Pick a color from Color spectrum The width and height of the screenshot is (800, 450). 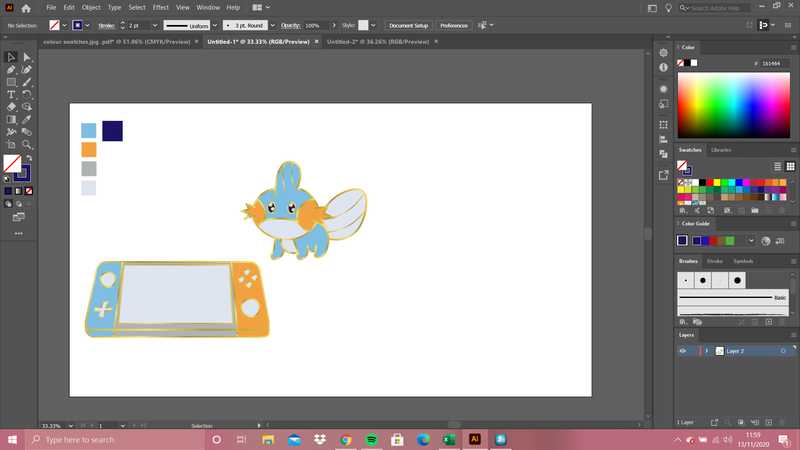(x=734, y=105)
